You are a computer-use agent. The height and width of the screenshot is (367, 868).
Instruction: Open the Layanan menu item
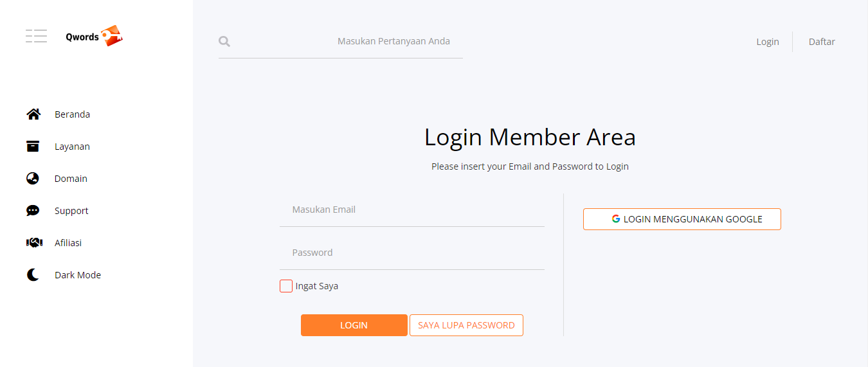pyautogui.click(x=72, y=147)
